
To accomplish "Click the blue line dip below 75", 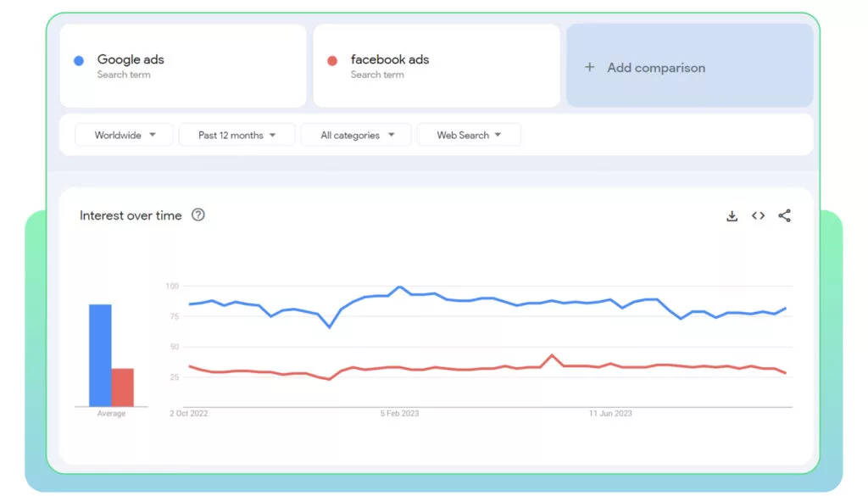I will 330,326.
